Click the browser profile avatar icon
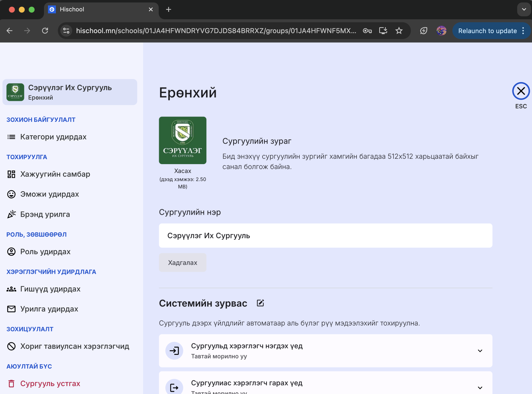 click(x=441, y=31)
